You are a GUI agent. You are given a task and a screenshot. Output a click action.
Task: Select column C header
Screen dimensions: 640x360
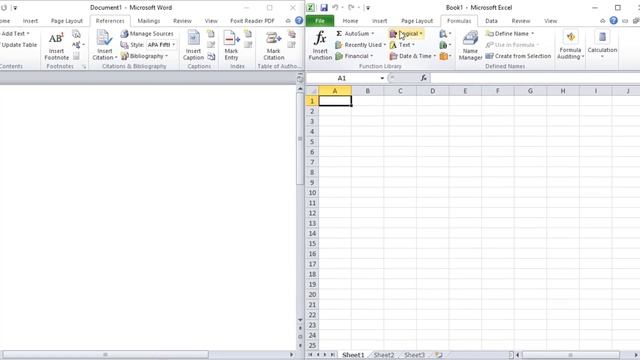tap(400, 91)
